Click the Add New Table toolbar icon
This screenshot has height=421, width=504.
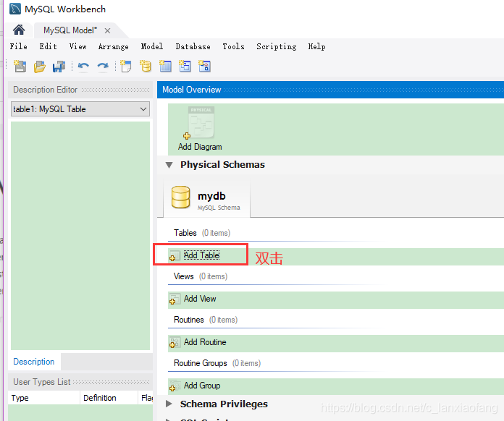(166, 67)
